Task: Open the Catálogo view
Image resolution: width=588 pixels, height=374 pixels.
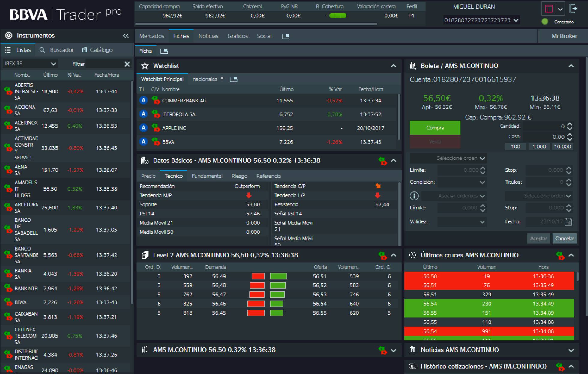Action: pos(97,50)
